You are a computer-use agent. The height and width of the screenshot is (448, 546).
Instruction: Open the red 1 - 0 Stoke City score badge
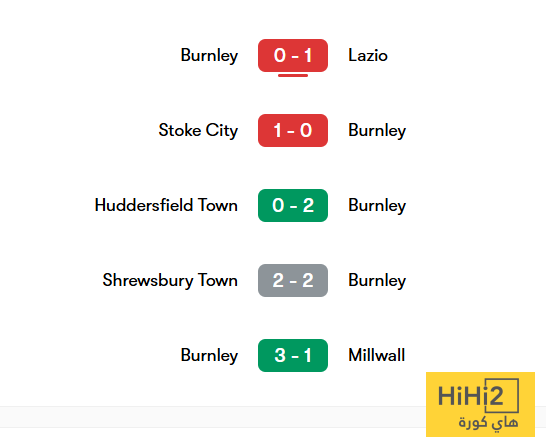point(292,130)
